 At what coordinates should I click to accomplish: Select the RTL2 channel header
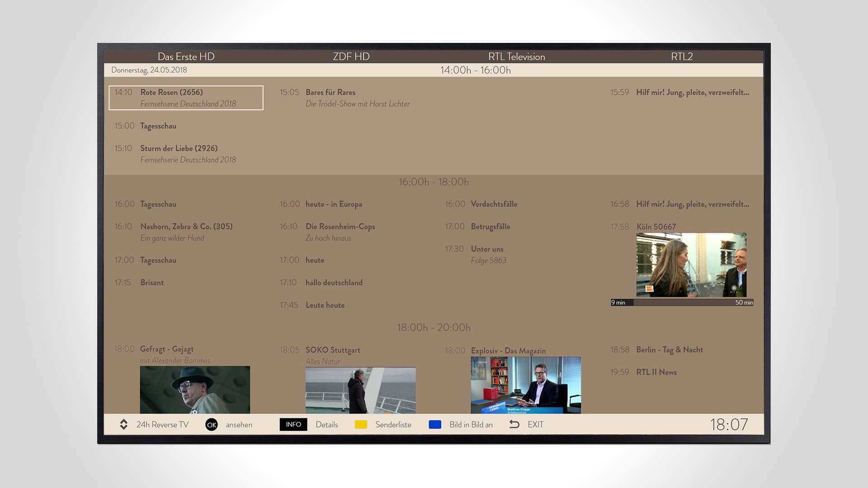(682, 56)
